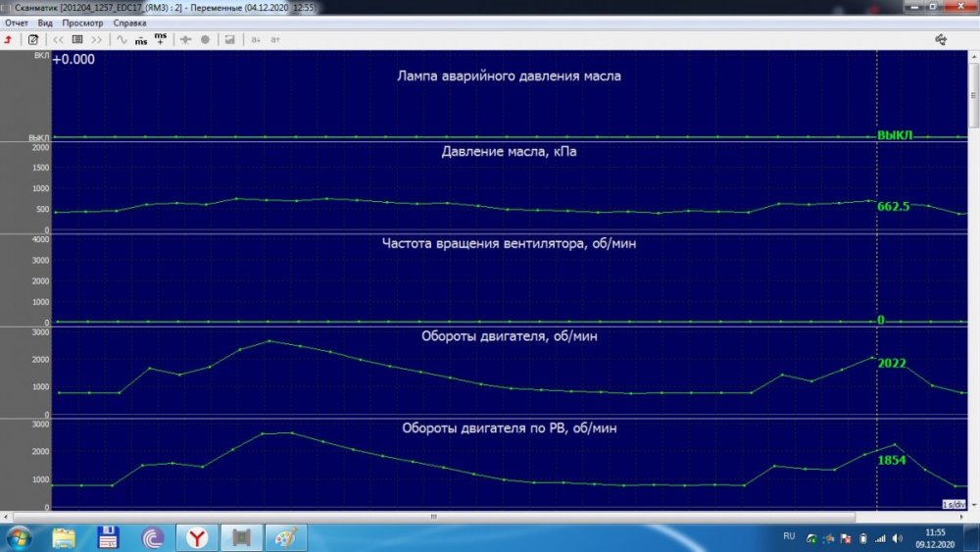Switch to the Scanmatic taskbar window
This screenshot has width=980, height=552.
241,537
